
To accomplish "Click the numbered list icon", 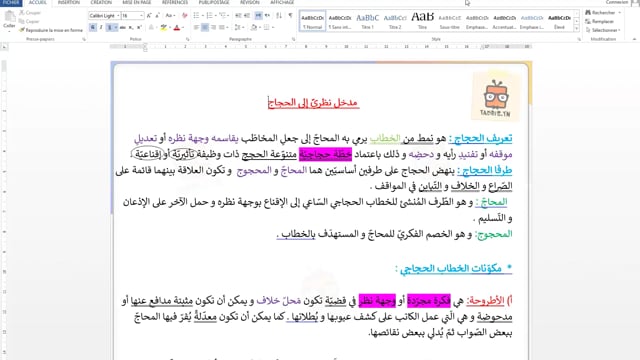I will click(209, 16).
